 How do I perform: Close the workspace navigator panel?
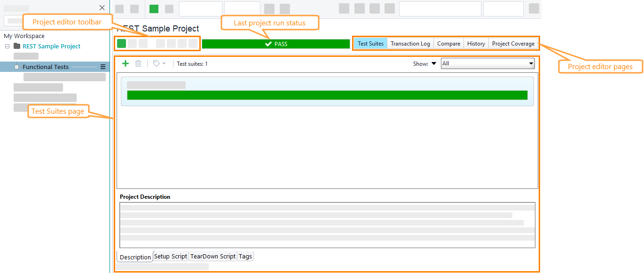pyautogui.click(x=102, y=8)
